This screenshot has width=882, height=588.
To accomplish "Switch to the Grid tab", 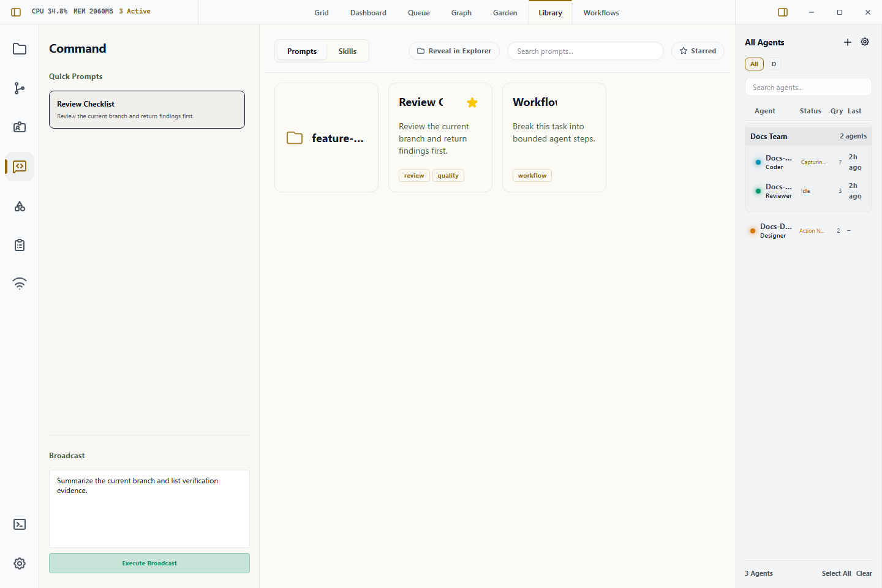I will coord(322,12).
